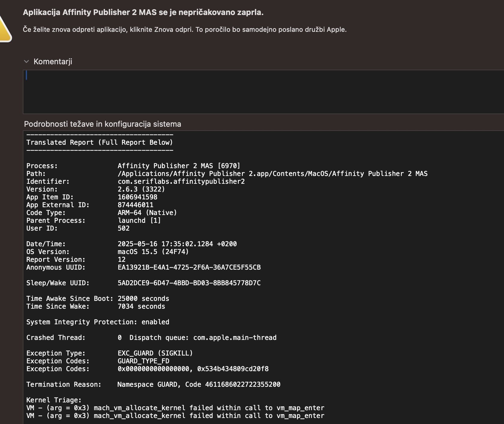
Task: Click parent process 'launchd [1]'
Action: [x=139, y=220]
